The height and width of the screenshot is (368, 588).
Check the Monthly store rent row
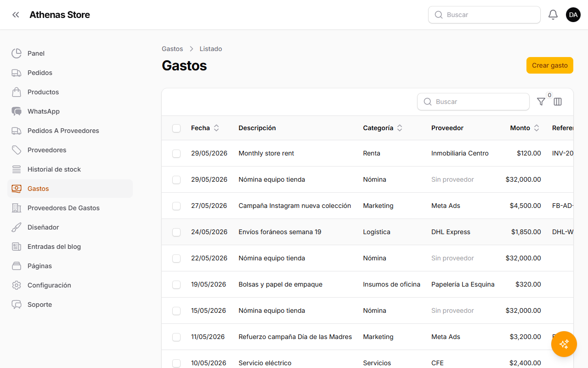176,154
